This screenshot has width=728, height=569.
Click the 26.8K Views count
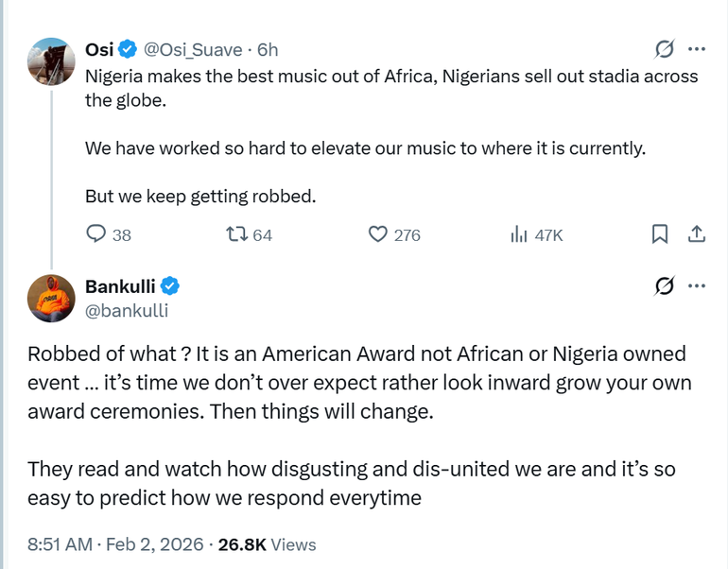267,544
